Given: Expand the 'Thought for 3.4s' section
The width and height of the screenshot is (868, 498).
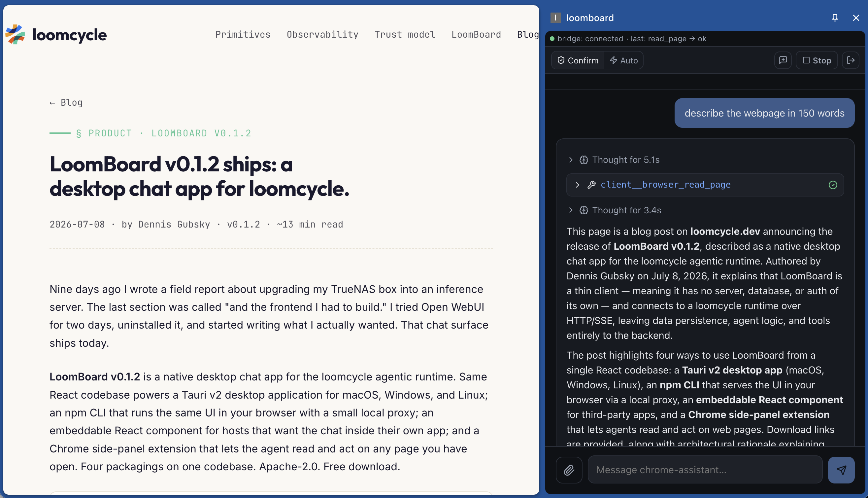Looking at the screenshot, I should pyautogui.click(x=615, y=210).
